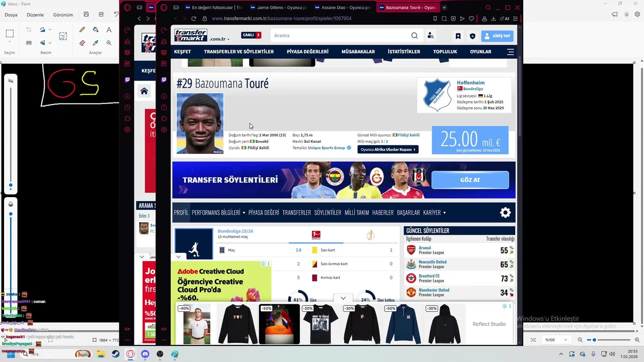Open profile settings gear icon on Transfermarkt
644x362 pixels.
[505, 213]
